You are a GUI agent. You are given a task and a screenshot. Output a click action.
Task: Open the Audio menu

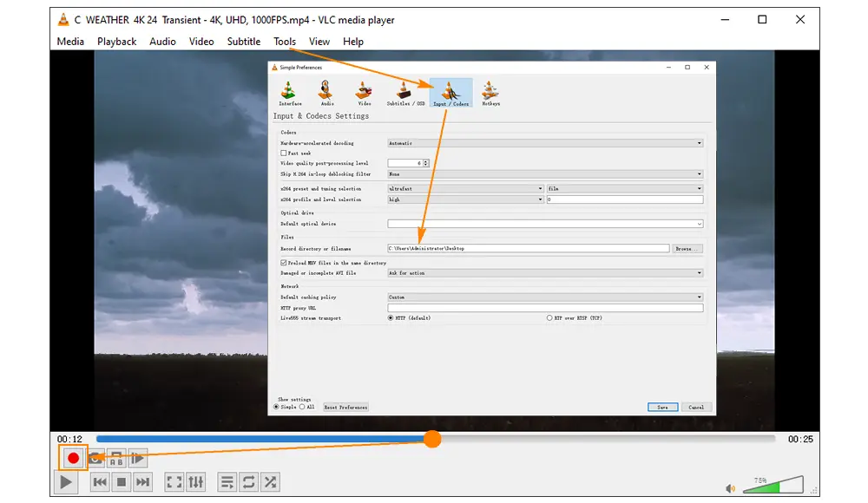click(x=162, y=42)
